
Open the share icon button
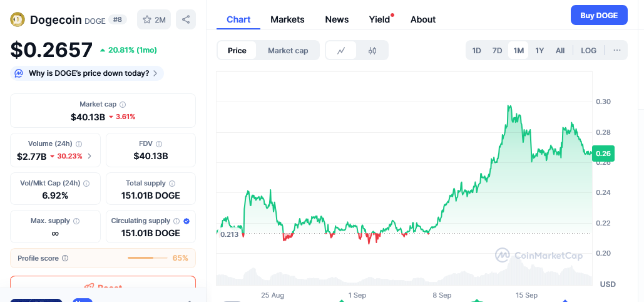click(x=186, y=19)
